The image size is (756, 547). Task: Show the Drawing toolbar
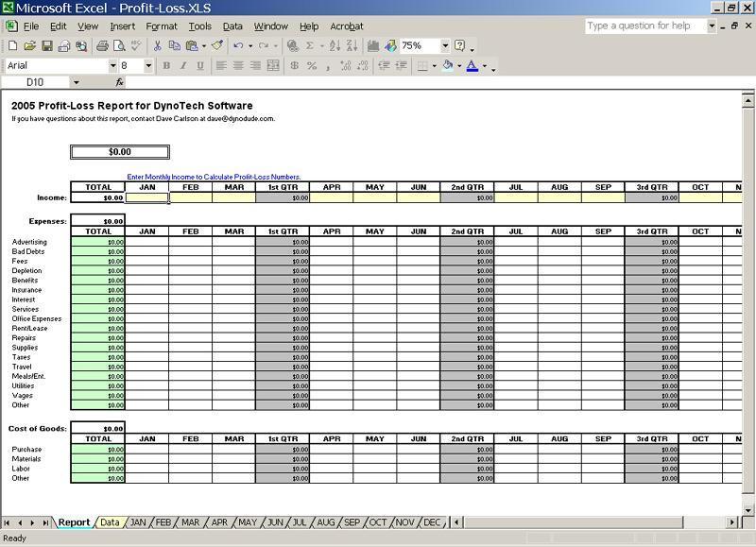tap(390, 45)
